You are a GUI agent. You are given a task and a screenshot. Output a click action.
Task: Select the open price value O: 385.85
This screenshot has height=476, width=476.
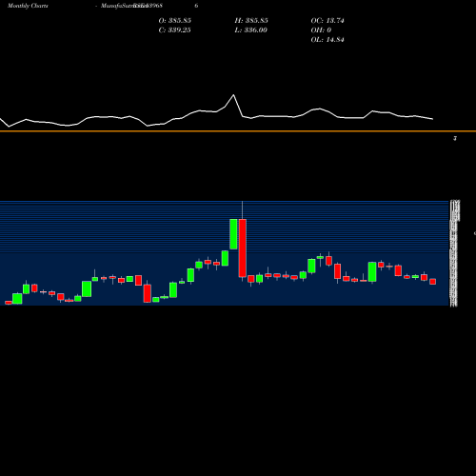tap(175, 21)
